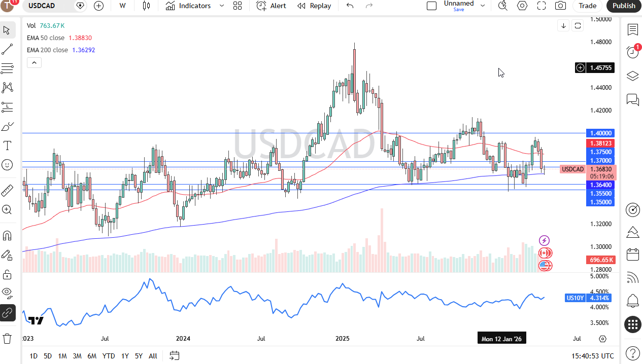Select the ruler measure tool

7,191
